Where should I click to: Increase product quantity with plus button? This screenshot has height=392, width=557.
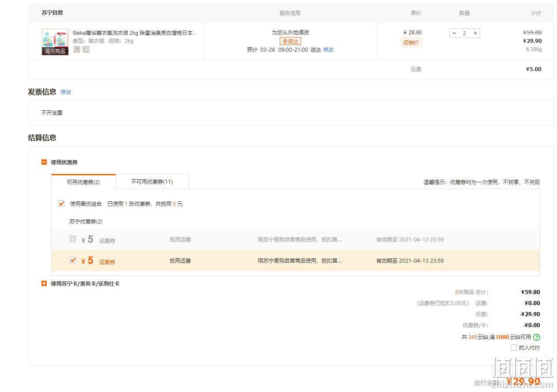click(x=475, y=33)
